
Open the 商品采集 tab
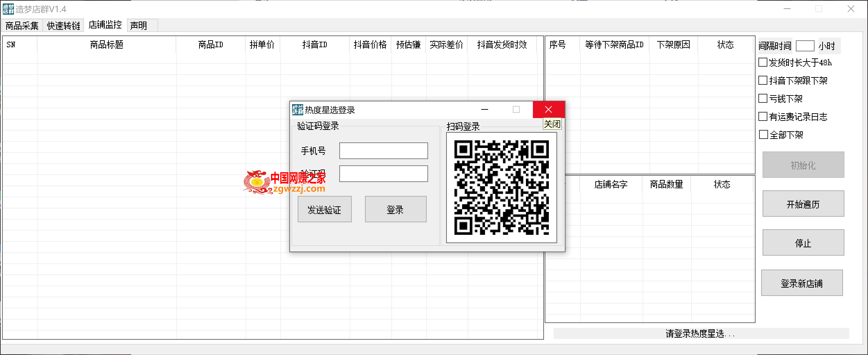click(22, 26)
